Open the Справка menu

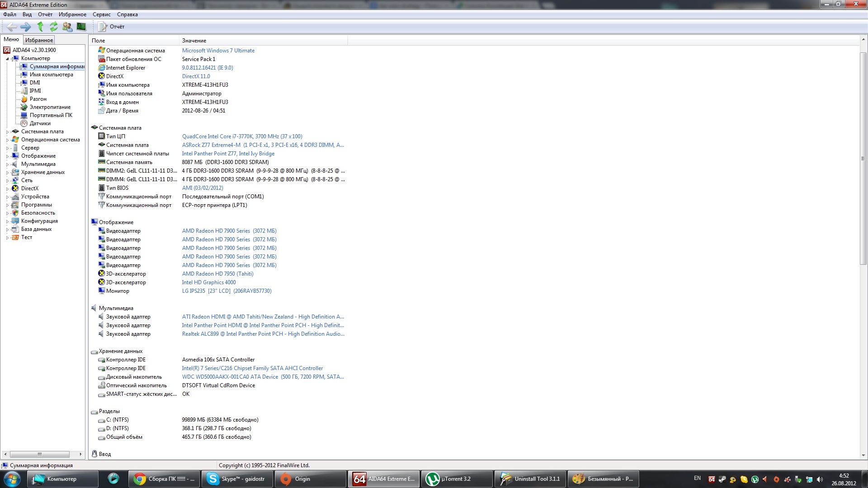[127, 14]
